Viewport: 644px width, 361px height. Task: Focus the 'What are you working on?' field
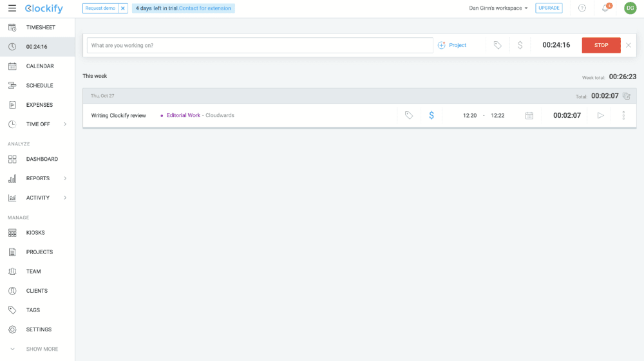point(260,45)
